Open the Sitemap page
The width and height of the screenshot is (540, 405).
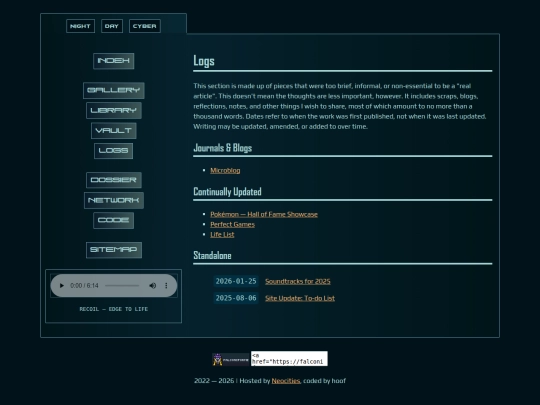114,250
